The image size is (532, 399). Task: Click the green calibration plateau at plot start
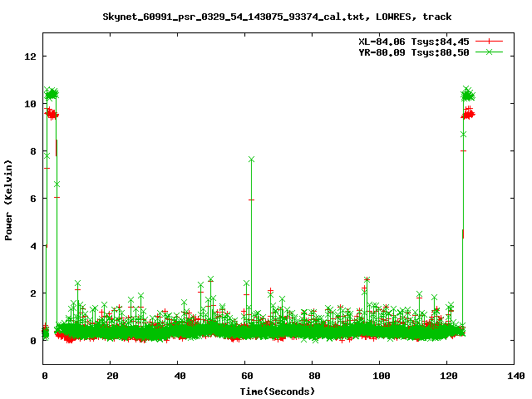pyautogui.click(x=52, y=93)
